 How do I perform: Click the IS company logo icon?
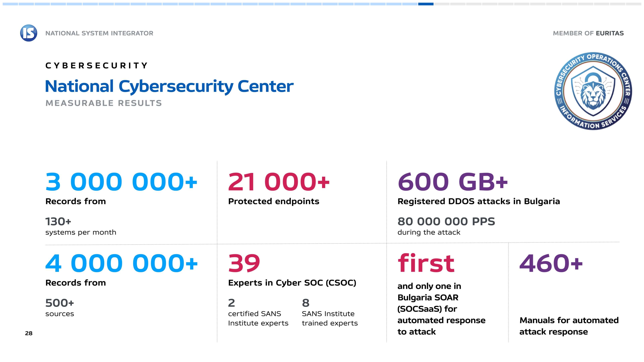coord(29,33)
